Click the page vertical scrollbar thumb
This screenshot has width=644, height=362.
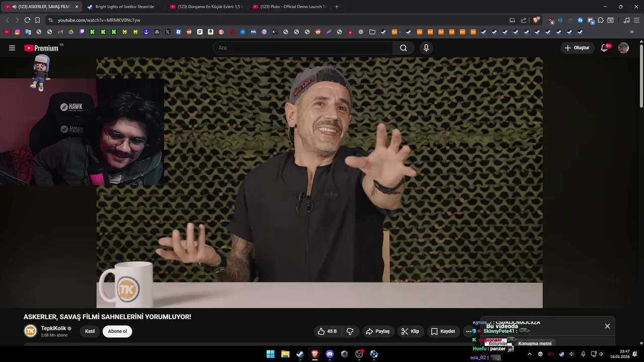[641, 75]
